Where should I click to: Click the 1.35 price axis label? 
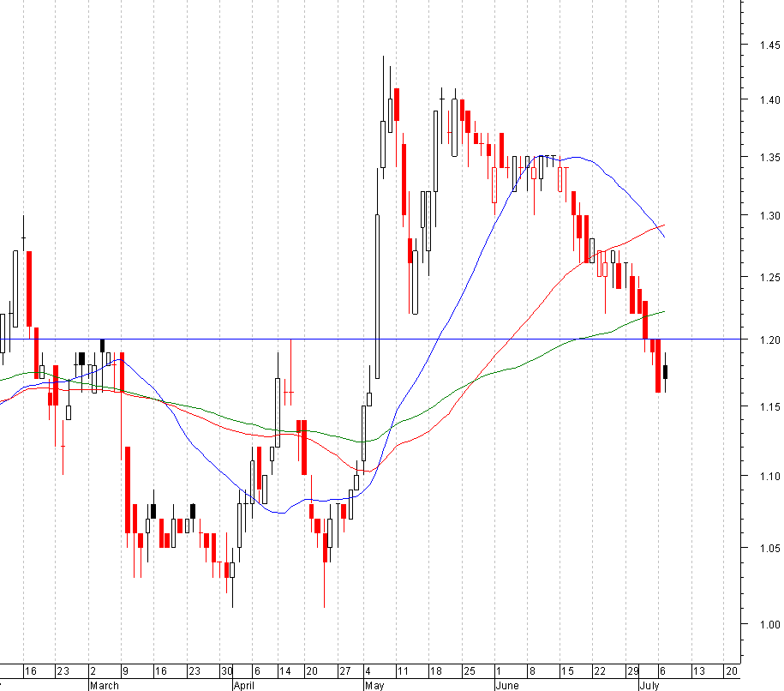tap(769, 158)
